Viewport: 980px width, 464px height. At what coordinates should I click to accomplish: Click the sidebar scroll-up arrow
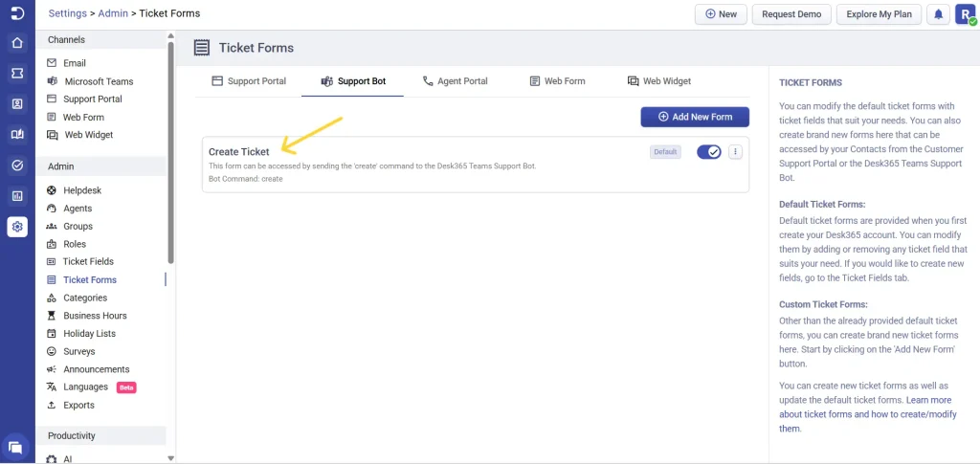pos(171,36)
